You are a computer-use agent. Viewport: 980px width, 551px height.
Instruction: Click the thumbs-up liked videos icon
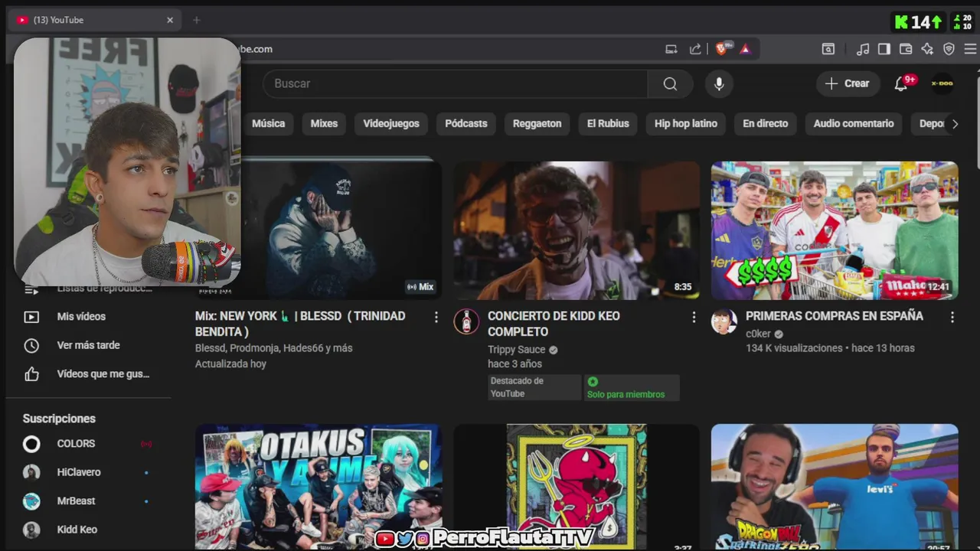click(31, 374)
